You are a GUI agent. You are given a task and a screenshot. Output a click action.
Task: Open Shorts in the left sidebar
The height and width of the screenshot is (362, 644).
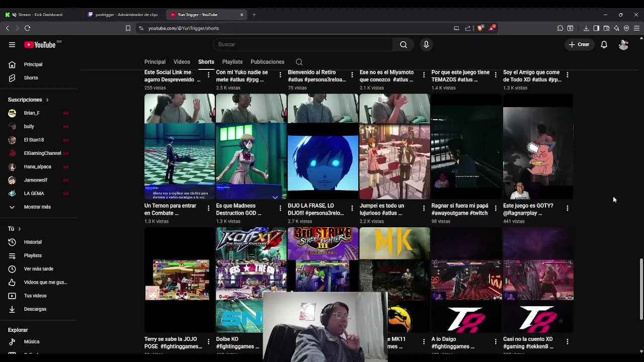38,78
